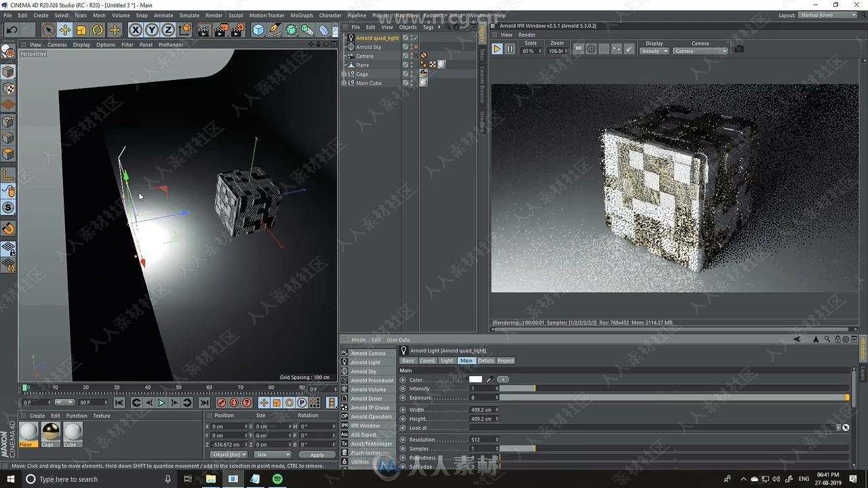Image resolution: width=868 pixels, height=488 pixels.
Task: Open viewport Cameras menu
Action: click(57, 45)
